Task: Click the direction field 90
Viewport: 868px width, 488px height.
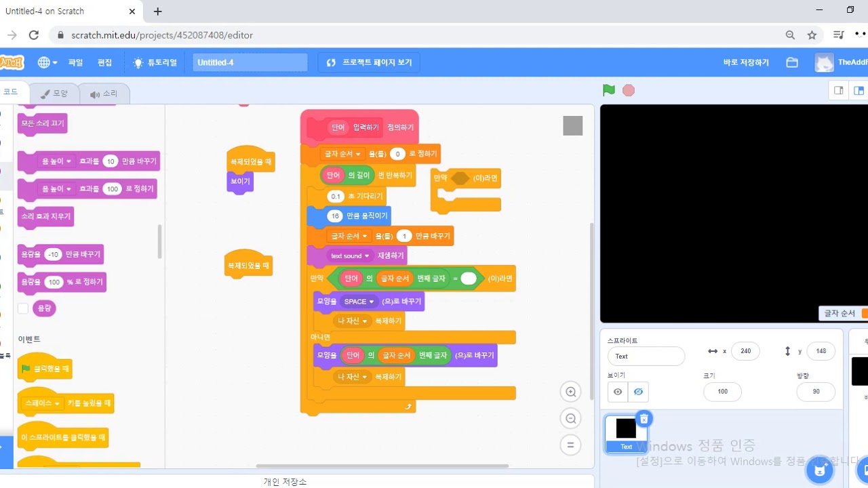Action: (816, 392)
